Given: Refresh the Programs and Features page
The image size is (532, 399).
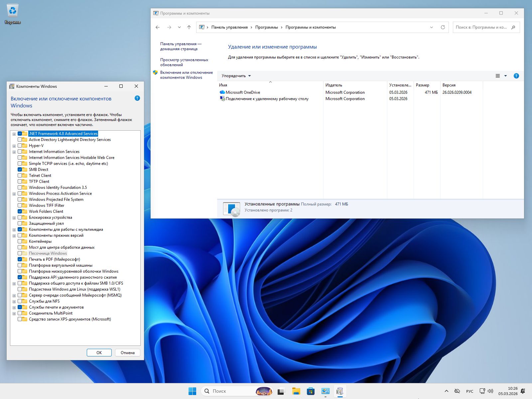Looking at the screenshot, I should [443, 27].
